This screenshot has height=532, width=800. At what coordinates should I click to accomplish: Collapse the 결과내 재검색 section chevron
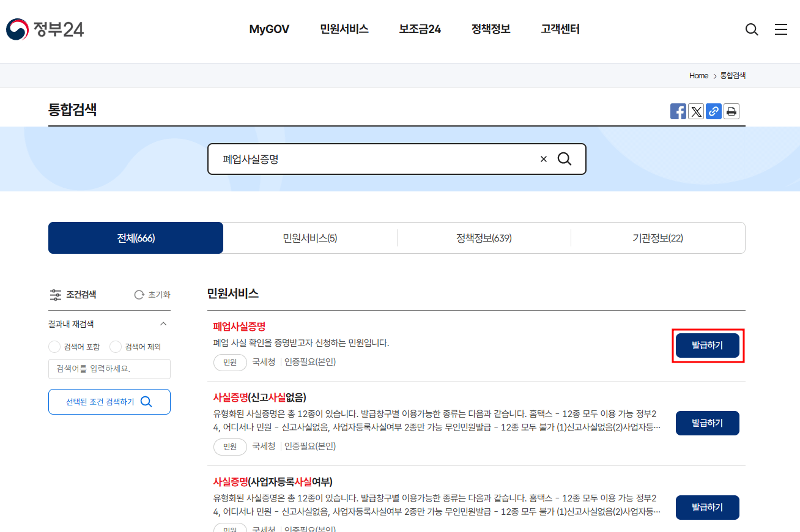click(x=163, y=324)
